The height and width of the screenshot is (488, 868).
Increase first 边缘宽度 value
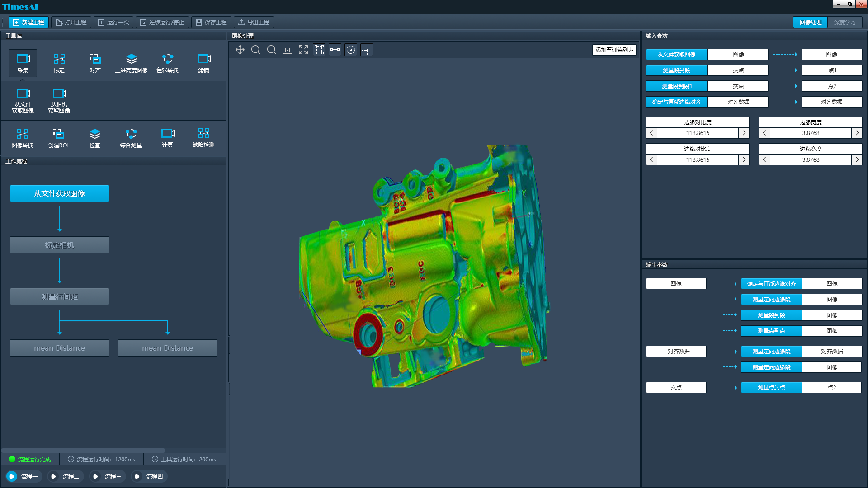(857, 133)
